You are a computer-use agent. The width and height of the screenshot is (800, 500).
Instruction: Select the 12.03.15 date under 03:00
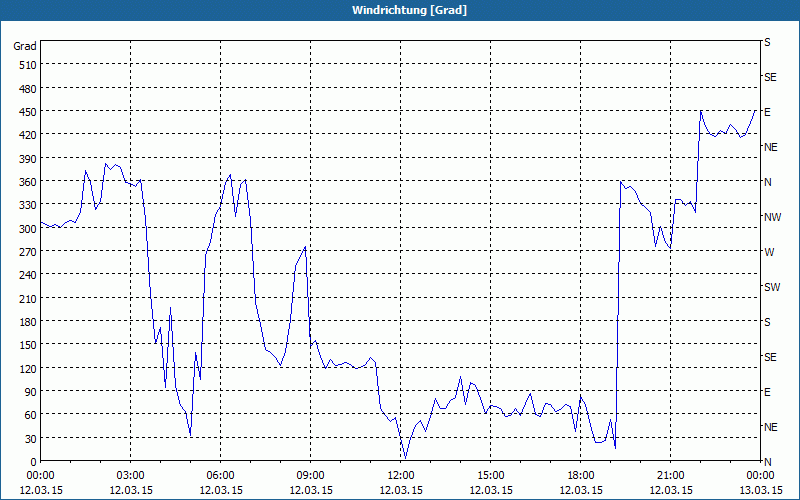tap(131, 490)
